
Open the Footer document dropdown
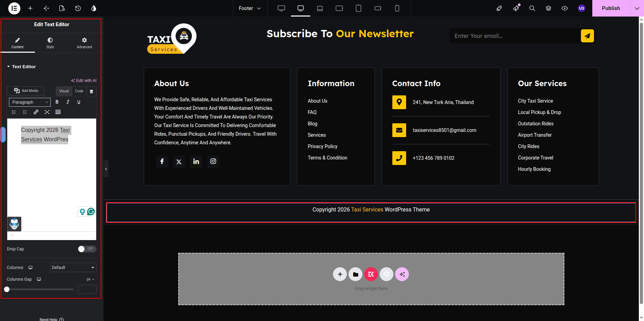coord(250,8)
